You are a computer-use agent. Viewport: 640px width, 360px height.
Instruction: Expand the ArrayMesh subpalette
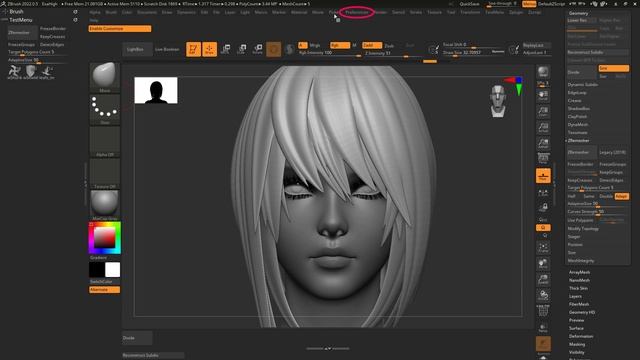tap(579, 272)
